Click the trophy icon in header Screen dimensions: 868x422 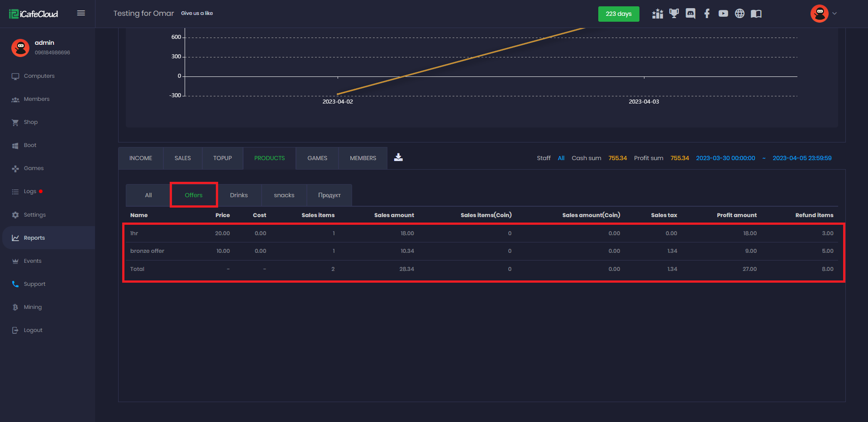pos(674,14)
